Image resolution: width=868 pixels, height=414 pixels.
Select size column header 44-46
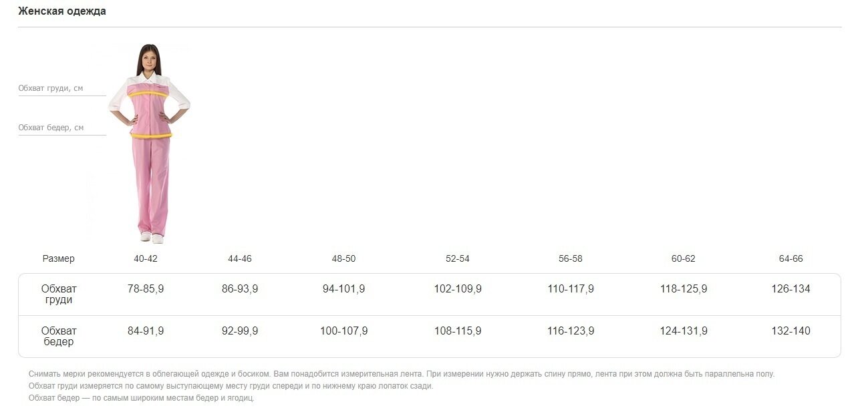tap(240, 258)
